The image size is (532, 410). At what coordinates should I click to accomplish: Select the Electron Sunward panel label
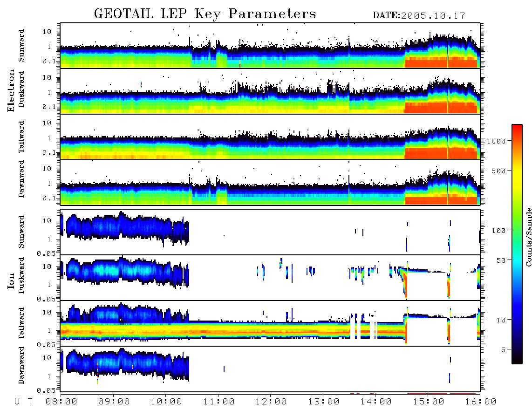click(x=21, y=46)
